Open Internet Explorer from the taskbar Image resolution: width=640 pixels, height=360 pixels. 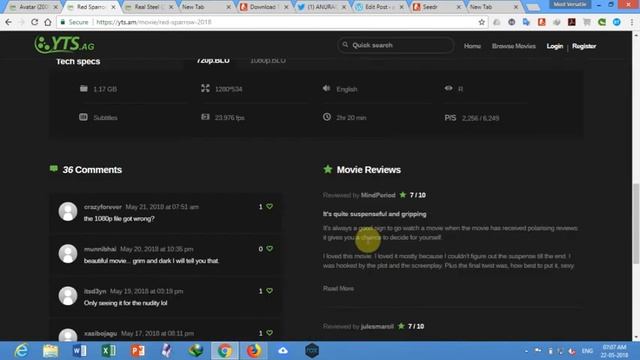21,351
